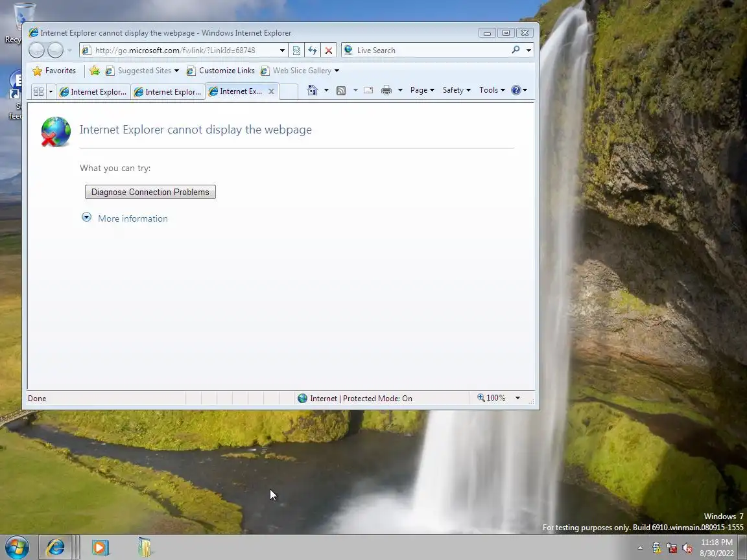
Task: Click the Home icon
Action: coord(312,90)
